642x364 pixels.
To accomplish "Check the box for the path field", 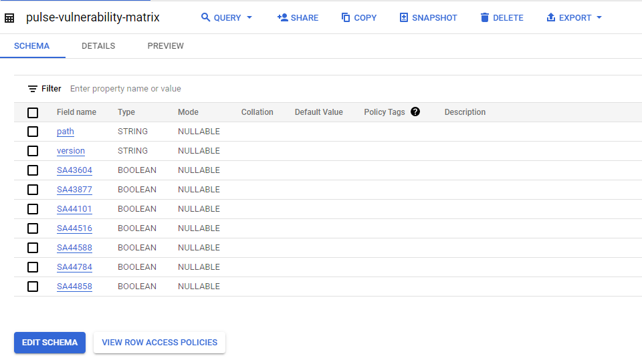I will click(33, 132).
